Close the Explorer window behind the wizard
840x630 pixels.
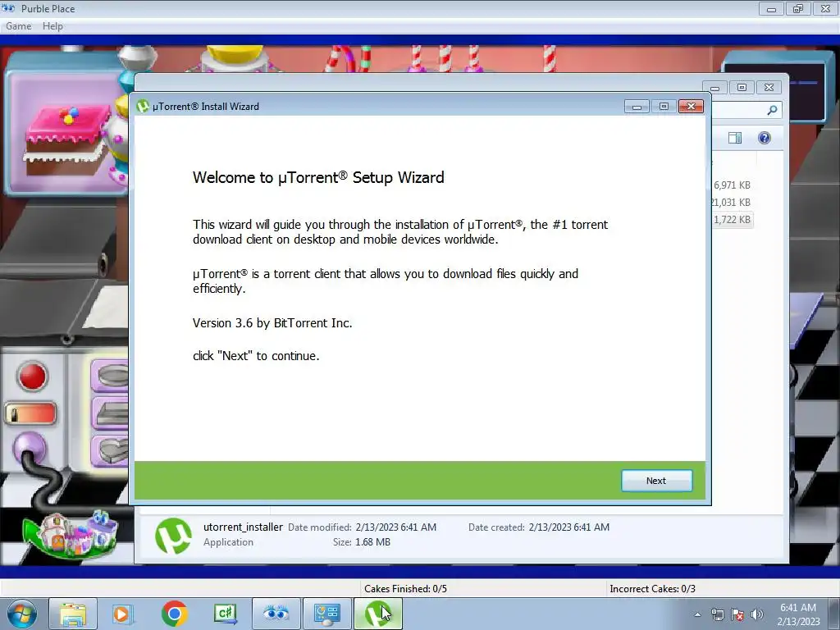(x=769, y=87)
